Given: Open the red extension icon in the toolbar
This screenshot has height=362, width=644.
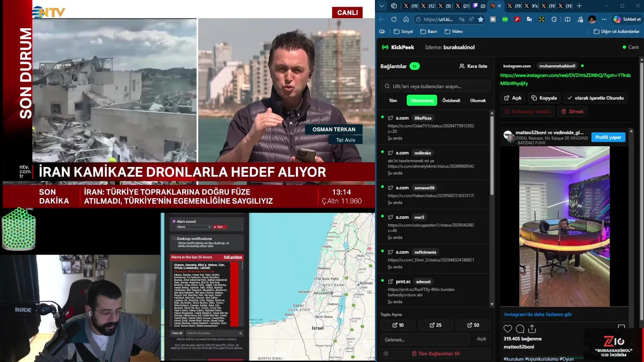Looking at the screenshot, I should point(517,19).
